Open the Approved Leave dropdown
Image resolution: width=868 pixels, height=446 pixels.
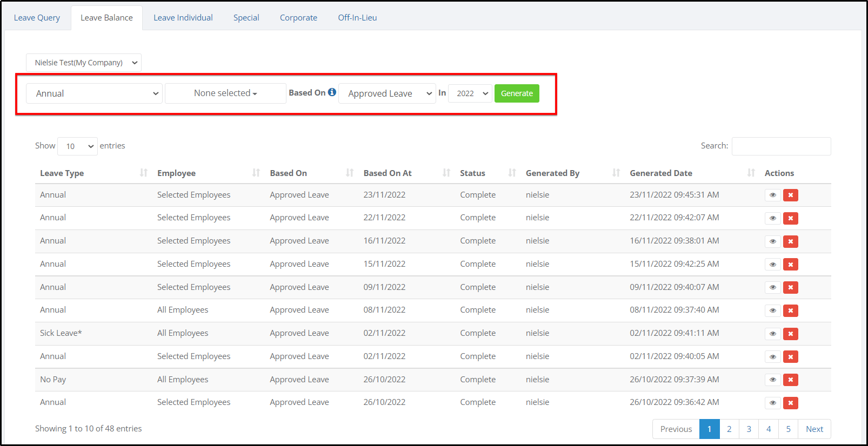[387, 93]
